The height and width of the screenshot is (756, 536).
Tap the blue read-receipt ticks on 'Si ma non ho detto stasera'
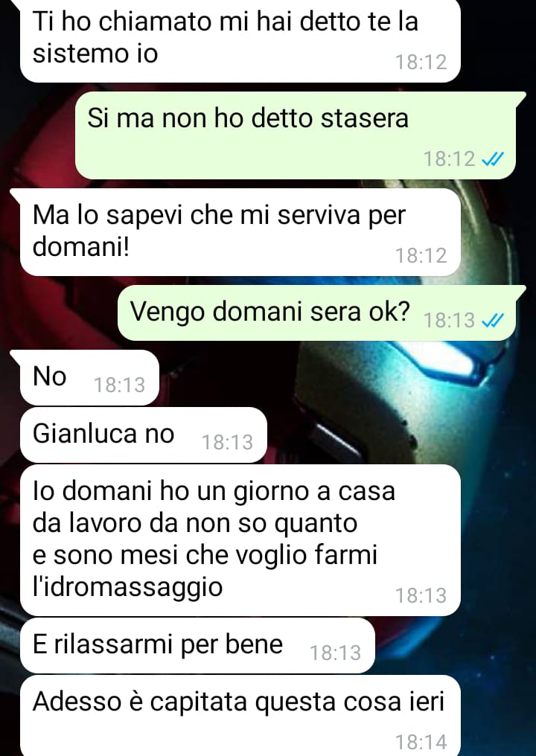[x=493, y=158]
